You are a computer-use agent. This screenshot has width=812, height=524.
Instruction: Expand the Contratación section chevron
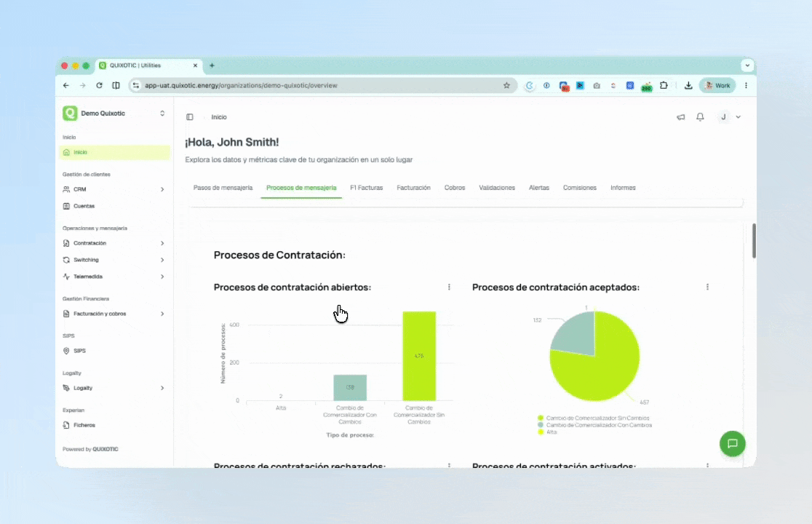click(162, 243)
